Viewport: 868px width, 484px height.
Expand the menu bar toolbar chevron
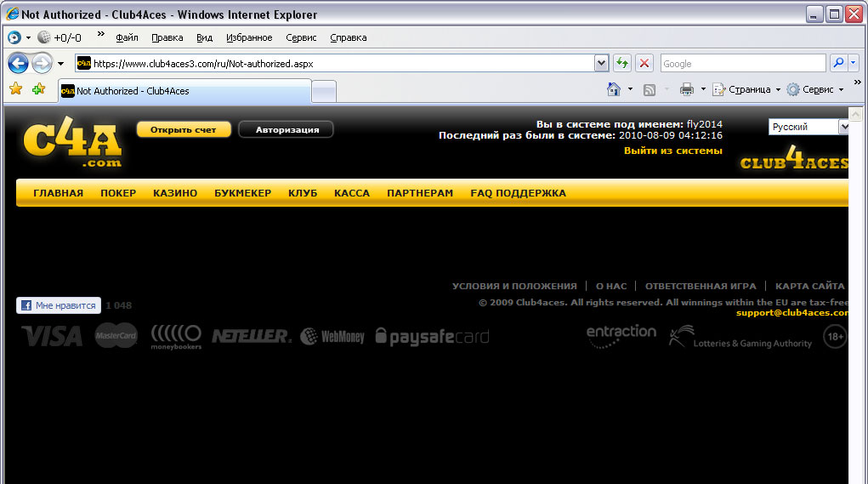coord(101,34)
